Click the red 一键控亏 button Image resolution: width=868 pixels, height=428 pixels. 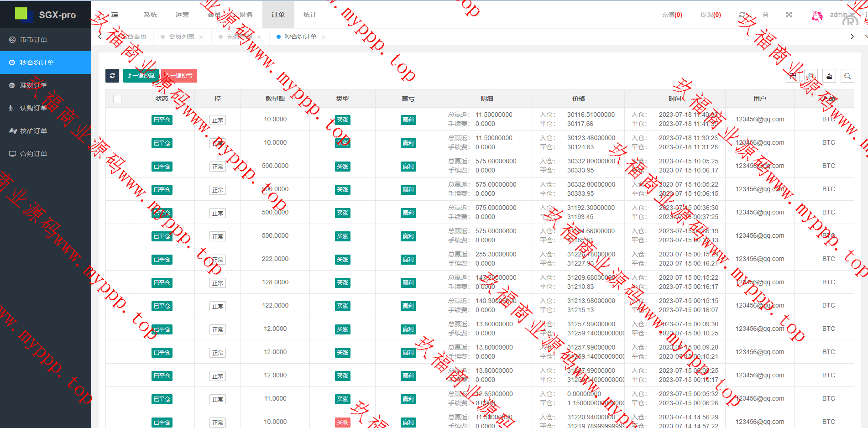point(179,76)
